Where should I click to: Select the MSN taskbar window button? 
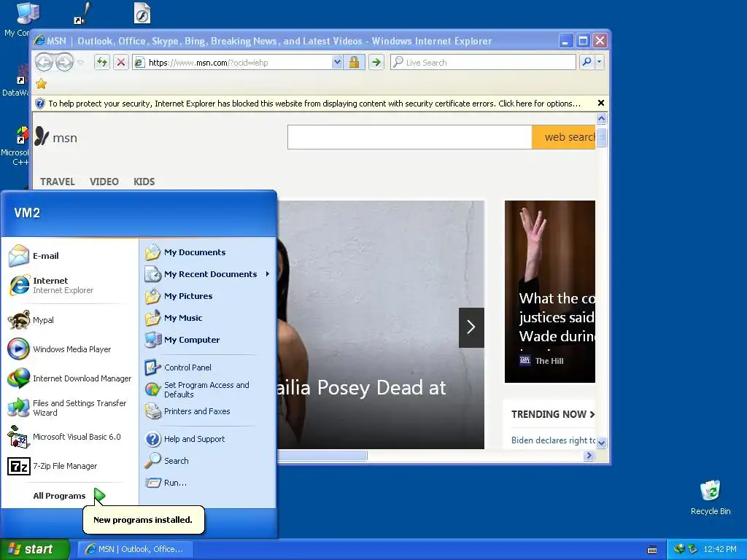point(135,549)
